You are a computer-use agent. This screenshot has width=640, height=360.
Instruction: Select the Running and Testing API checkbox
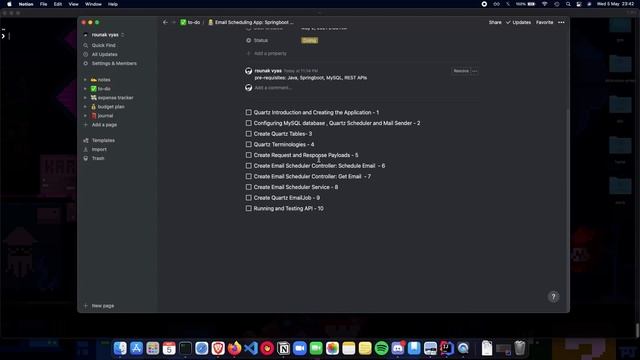tap(249, 208)
